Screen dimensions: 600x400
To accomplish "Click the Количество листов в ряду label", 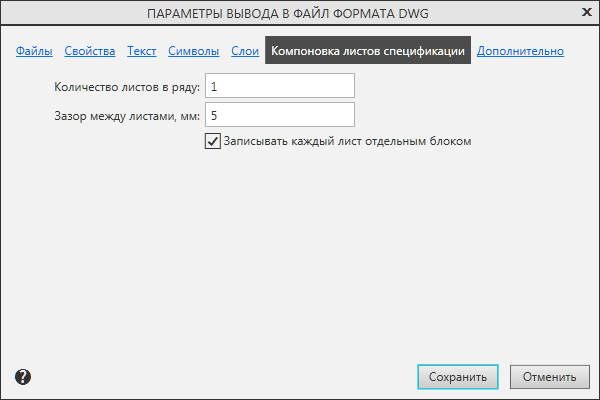I will (128, 87).
